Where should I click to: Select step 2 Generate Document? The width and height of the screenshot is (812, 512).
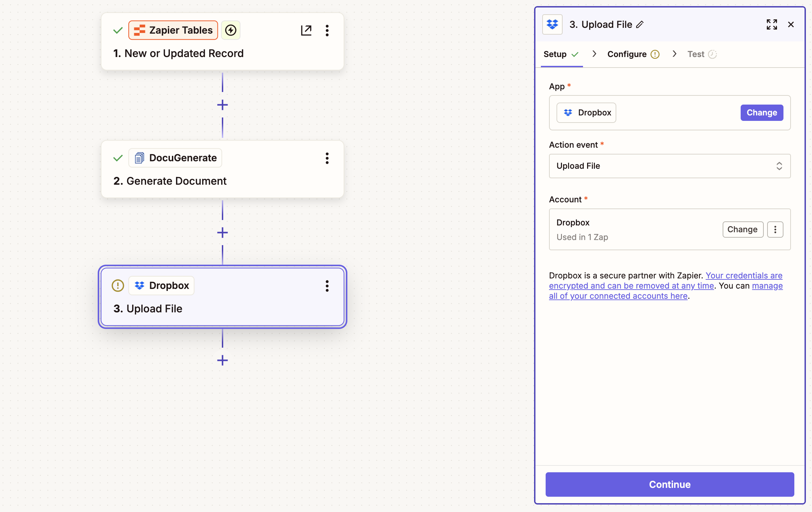(x=223, y=169)
